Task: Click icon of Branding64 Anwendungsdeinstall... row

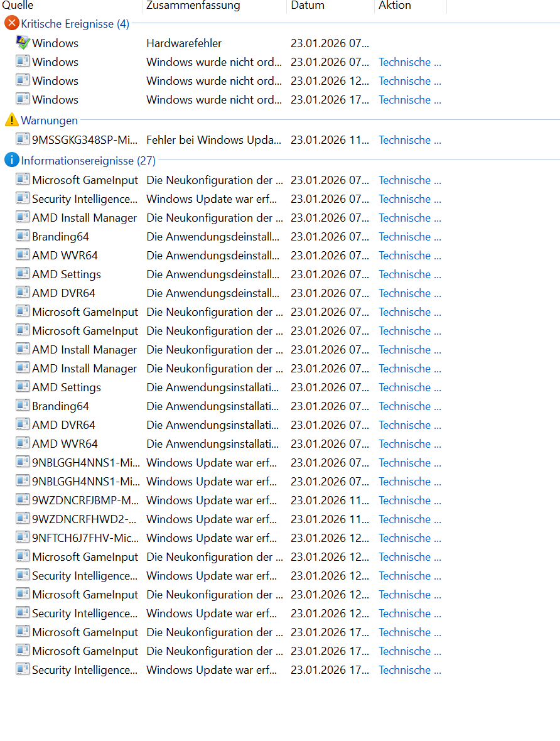Action: coord(23,235)
